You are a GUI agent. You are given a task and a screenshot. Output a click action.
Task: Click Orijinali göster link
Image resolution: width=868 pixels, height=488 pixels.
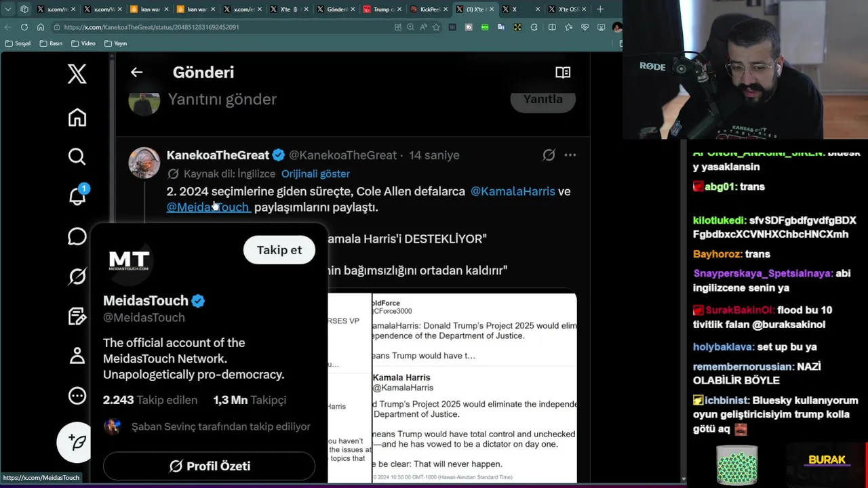click(x=315, y=174)
